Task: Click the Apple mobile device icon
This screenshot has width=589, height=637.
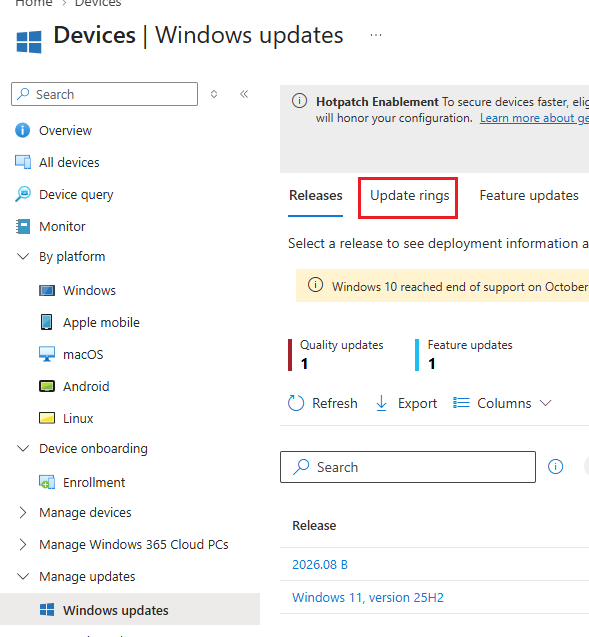Action: (47, 322)
